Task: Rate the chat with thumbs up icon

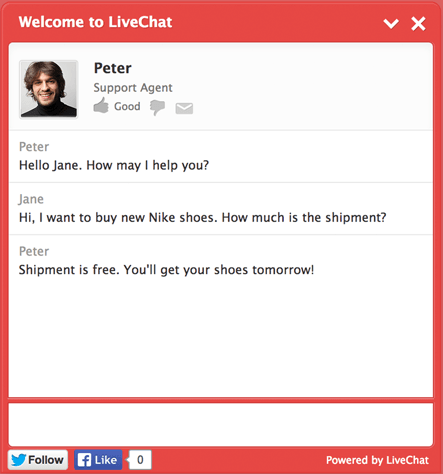Action: (x=101, y=106)
